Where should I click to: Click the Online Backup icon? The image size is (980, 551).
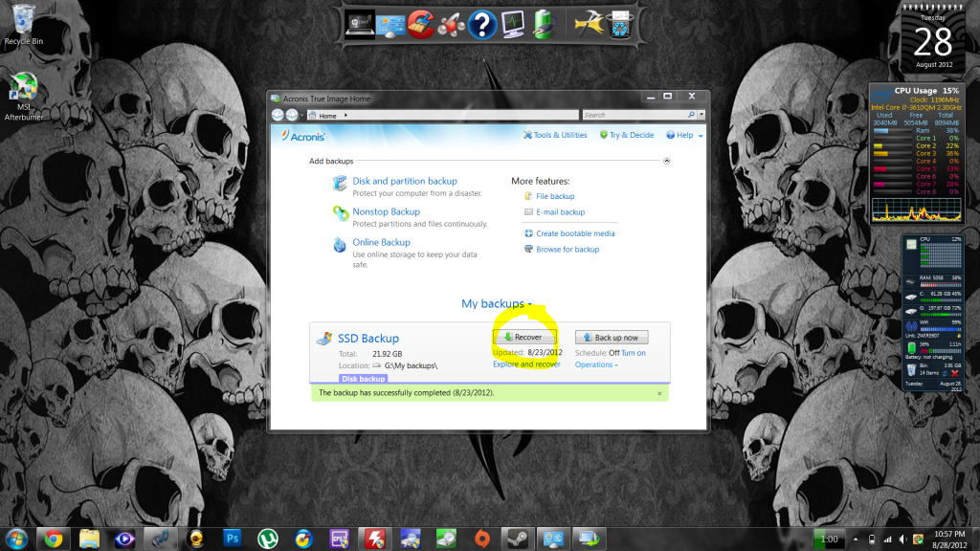[x=340, y=244]
